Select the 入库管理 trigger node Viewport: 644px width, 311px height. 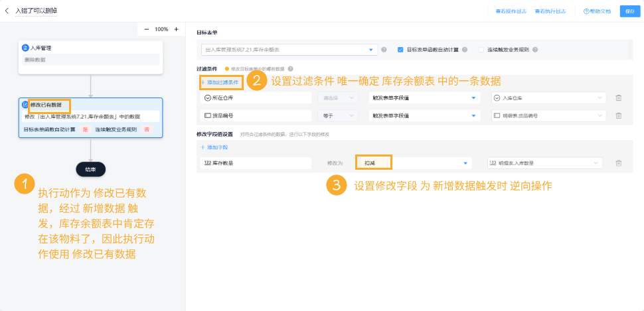click(x=91, y=58)
